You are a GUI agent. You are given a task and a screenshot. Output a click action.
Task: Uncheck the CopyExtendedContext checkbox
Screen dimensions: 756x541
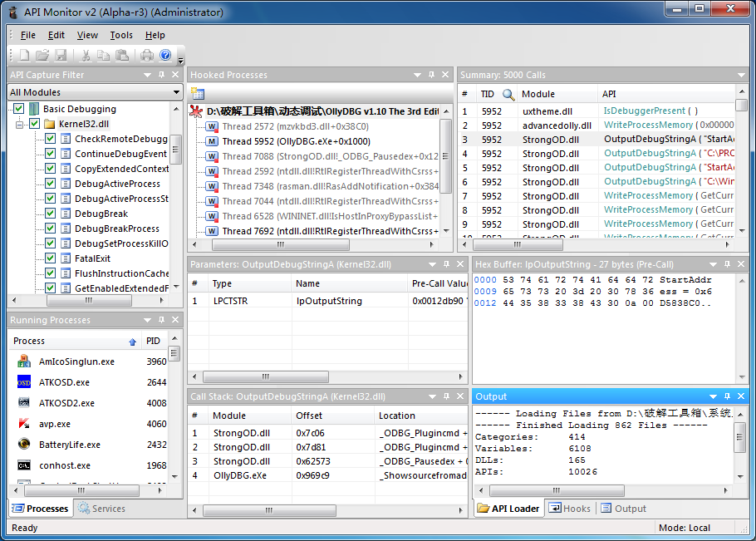pos(50,168)
